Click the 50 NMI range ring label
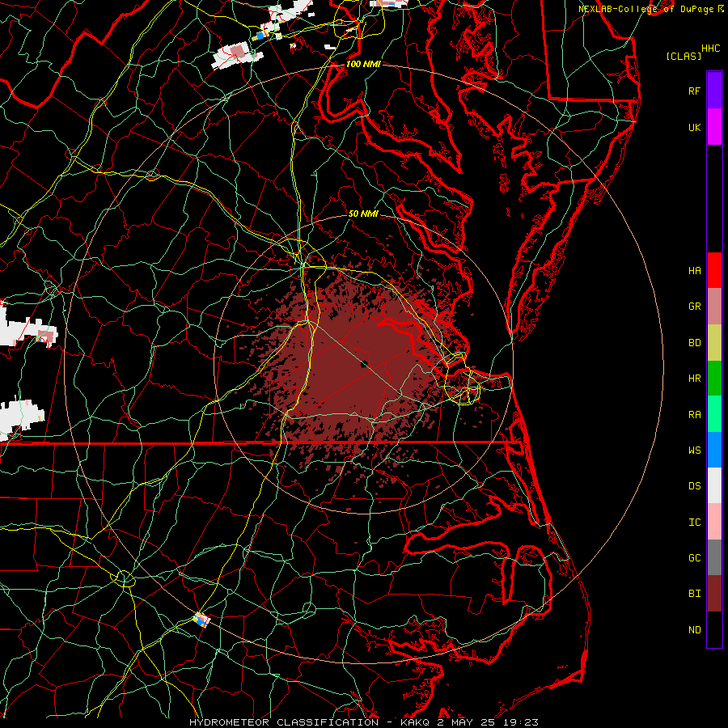 (363, 214)
